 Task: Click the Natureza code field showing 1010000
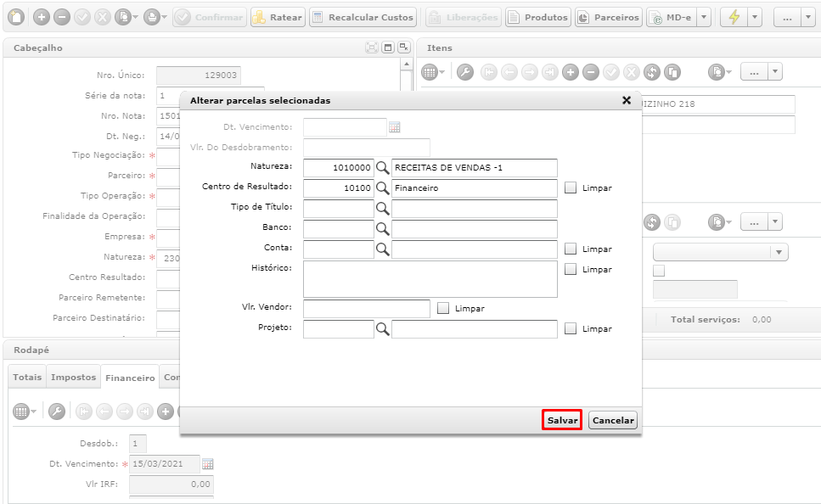(x=338, y=167)
